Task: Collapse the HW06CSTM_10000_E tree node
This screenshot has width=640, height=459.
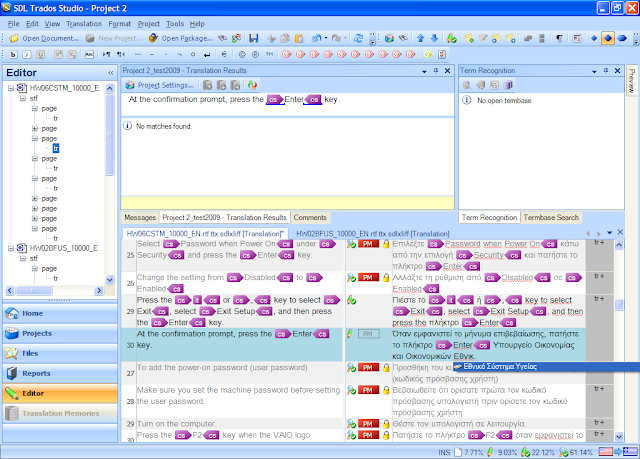Action: point(11,88)
